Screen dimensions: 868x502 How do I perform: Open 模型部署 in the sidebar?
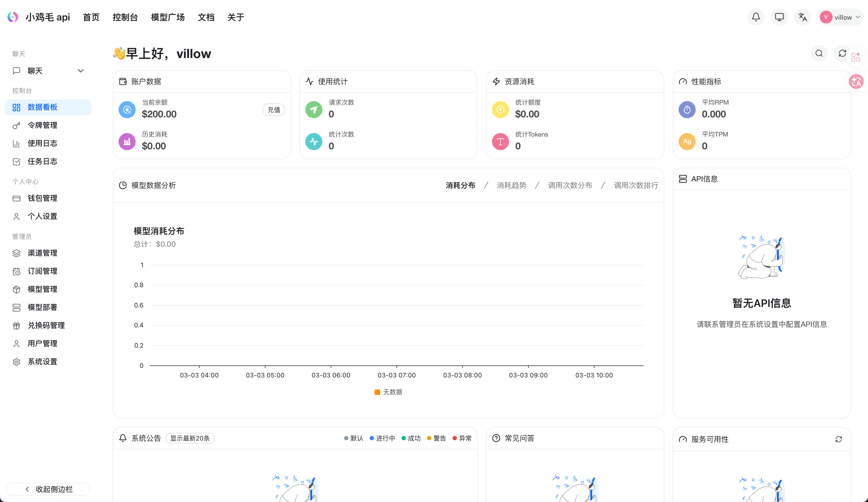(48, 307)
